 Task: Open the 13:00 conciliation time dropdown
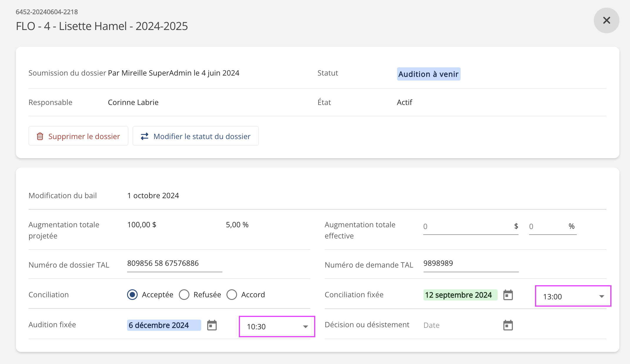pos(568,296)
